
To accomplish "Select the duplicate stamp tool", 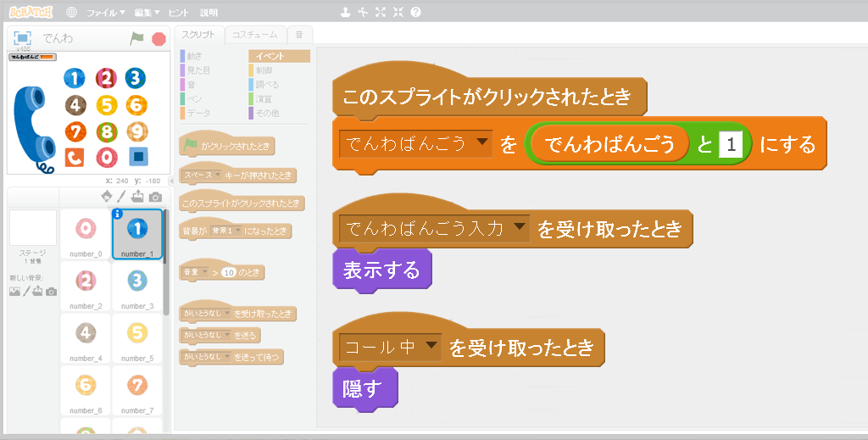I will [346, 12].
